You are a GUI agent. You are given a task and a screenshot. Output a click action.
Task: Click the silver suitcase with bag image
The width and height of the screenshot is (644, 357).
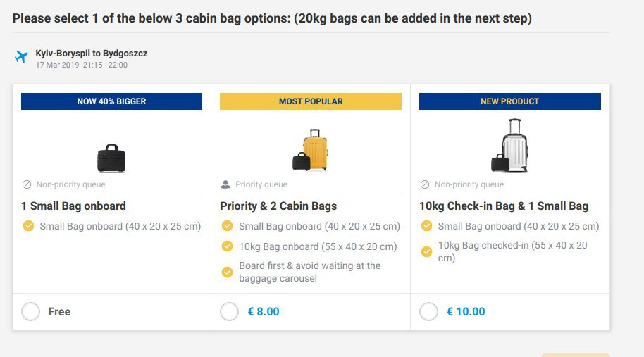point(509,146)
